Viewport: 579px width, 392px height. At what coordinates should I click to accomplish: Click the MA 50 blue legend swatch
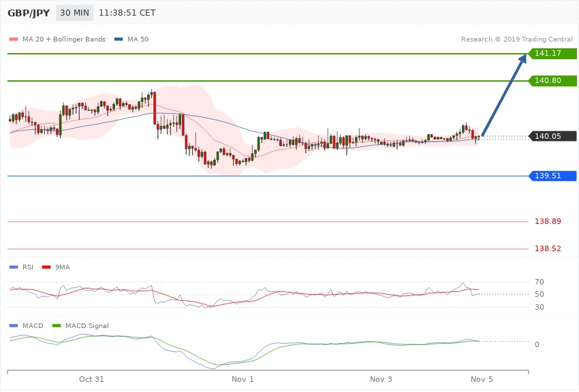119,39
